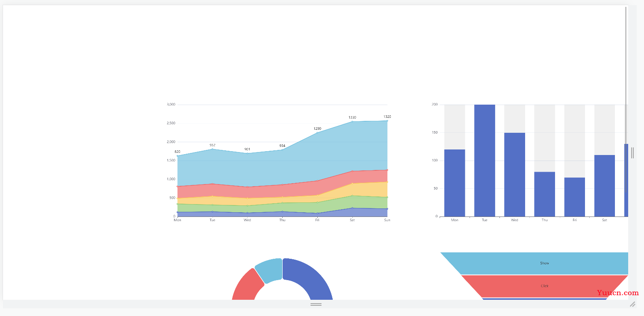Click the Sun label on area chart axis

pos(387,220)
